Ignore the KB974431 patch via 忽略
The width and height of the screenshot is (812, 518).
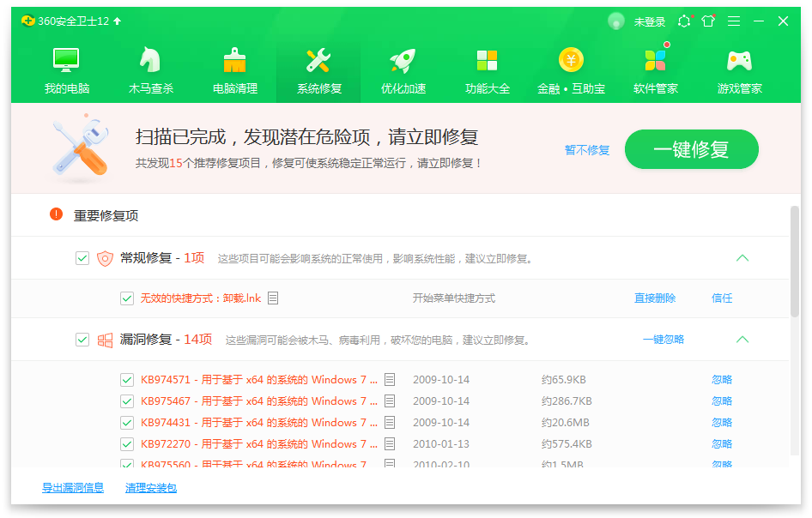[x=721, y=423]
